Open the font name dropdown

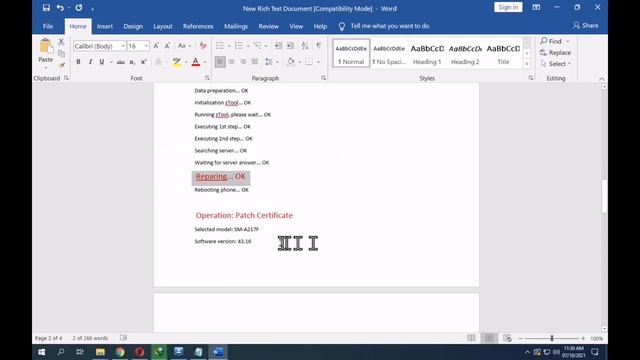pos(123,46)
